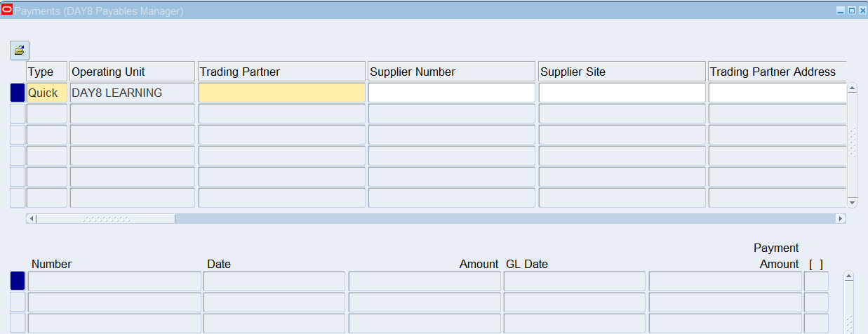Click the DAY8 LEARNING operating unit field

(x=133, y=93)
